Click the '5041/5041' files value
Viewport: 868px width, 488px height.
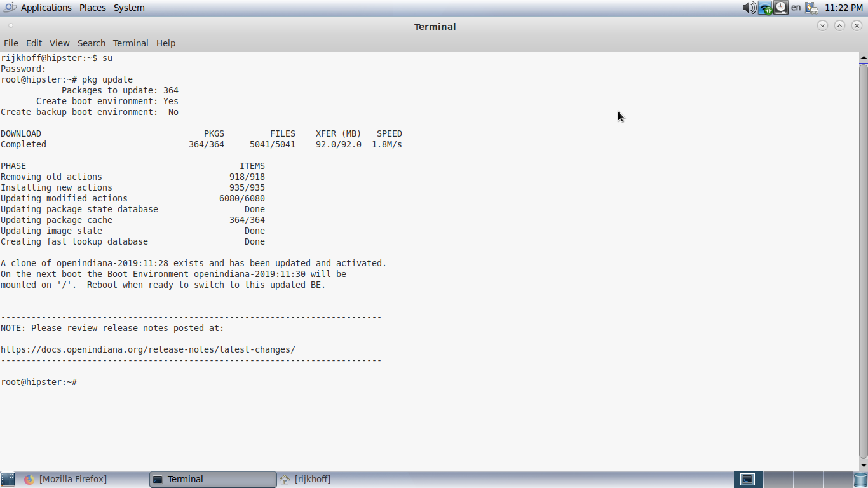(273, 144)
